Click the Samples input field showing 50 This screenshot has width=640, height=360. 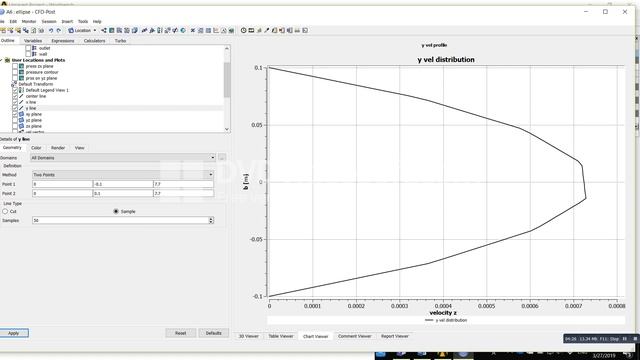(120, 220)
